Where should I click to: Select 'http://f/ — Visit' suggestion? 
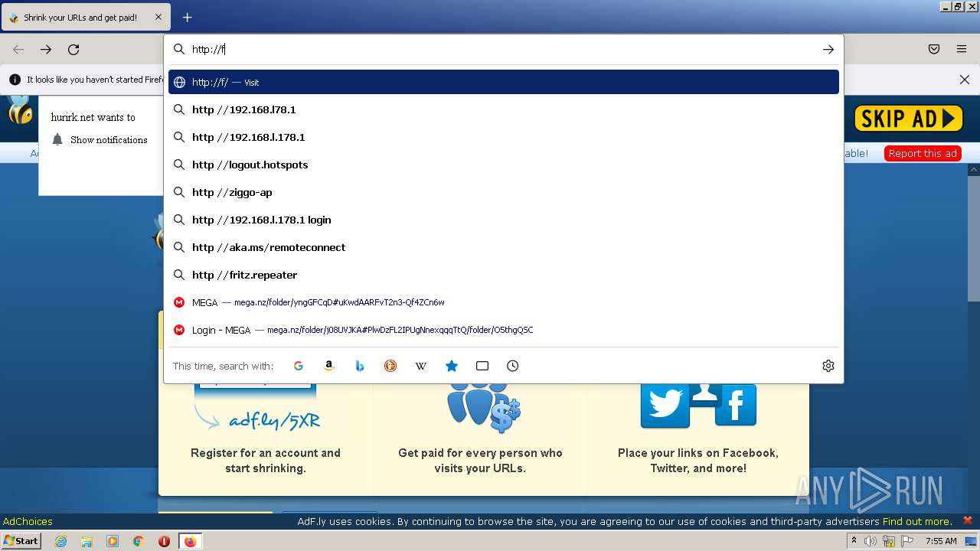[504, 82]
